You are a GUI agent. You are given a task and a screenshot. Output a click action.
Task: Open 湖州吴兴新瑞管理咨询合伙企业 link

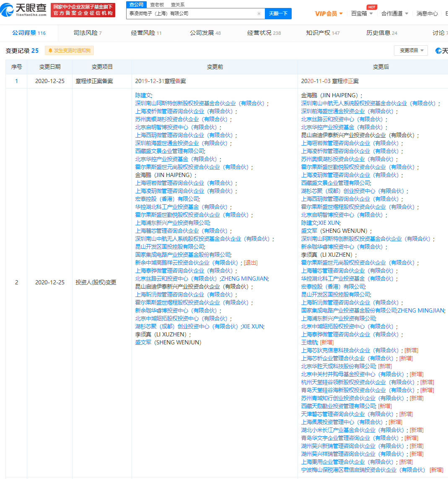[x=352, y=446]
